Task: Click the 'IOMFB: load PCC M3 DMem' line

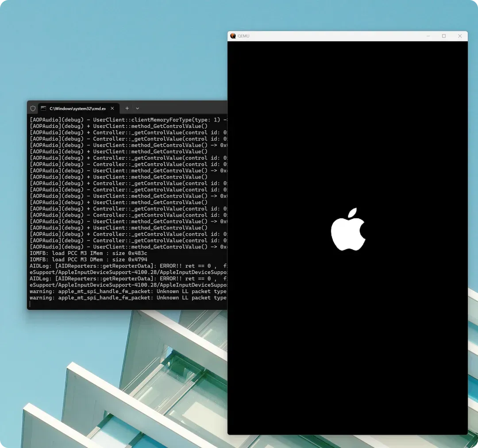Action: click(x=89, y=259)
